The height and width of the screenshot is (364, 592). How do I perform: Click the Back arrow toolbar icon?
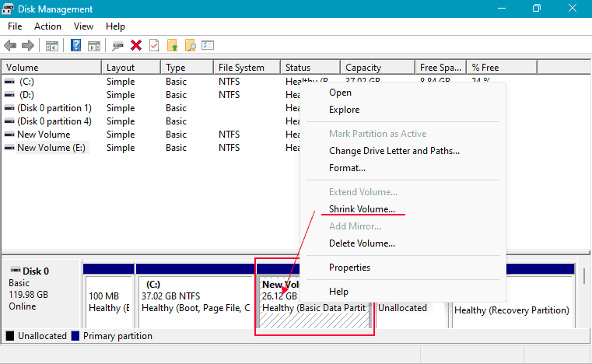click(x=11, y=46)
